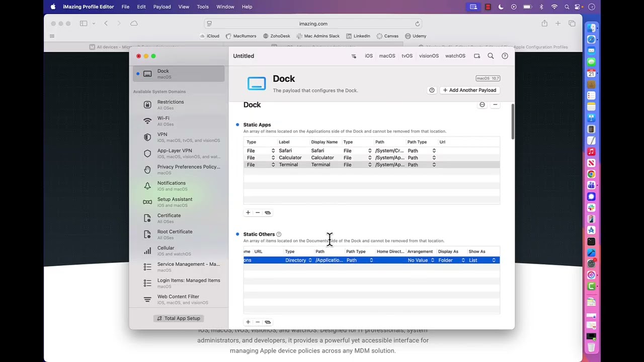Open Mac Admins Slack bookmark in Safari

318,36
